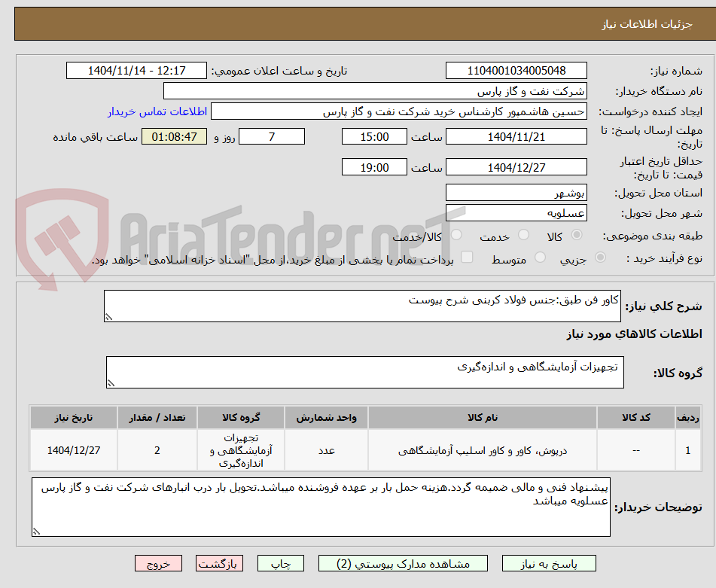Click the resize handle of شرح کلی نیاز box
This screenshot has height=588, width=716.
(x=108, y=317)
